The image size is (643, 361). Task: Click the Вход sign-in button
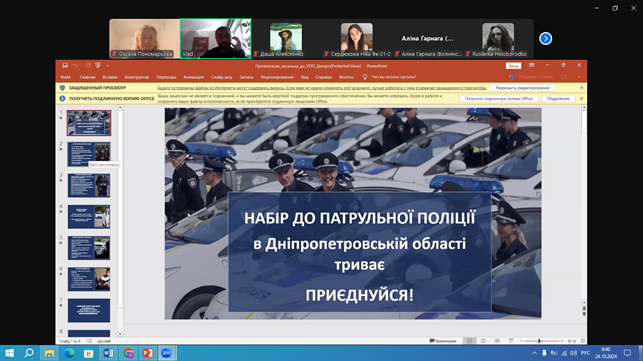click(513, 66)
